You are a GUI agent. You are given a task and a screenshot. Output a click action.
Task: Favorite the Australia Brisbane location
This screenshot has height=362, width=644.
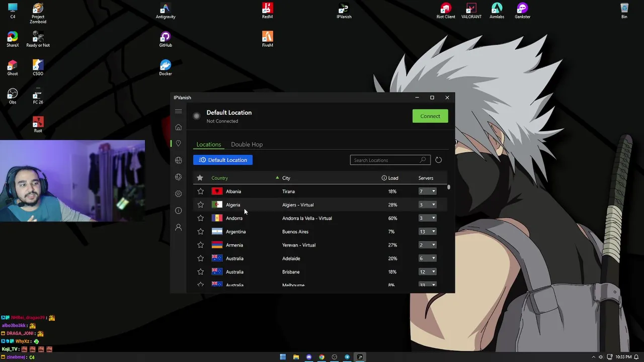[200, 271]
